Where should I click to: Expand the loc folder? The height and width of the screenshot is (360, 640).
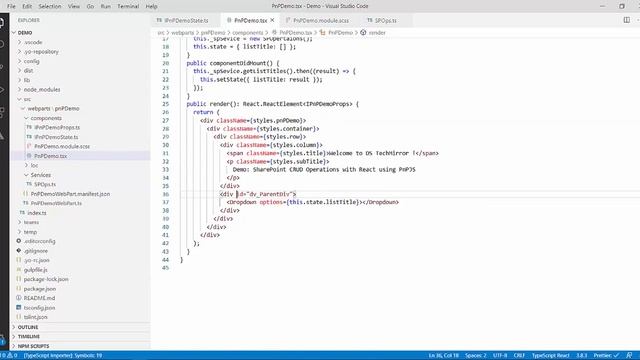coord(34,165)
